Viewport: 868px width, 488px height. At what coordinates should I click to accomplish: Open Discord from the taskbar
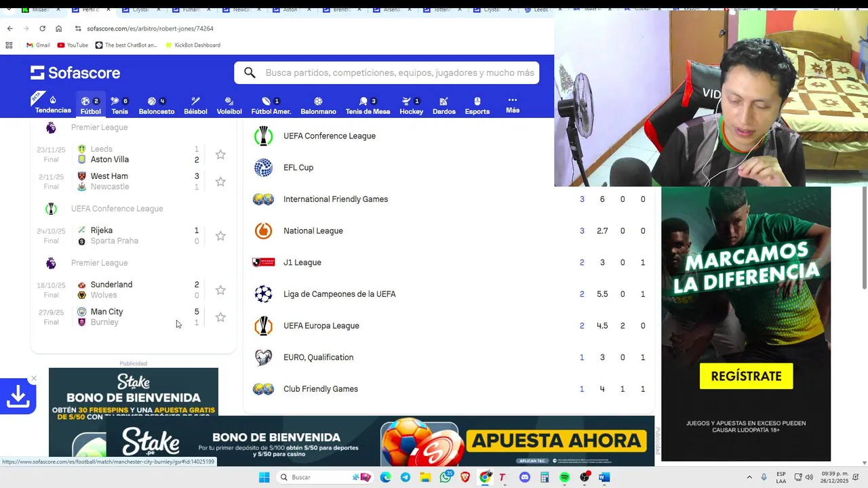pos(525,477)
